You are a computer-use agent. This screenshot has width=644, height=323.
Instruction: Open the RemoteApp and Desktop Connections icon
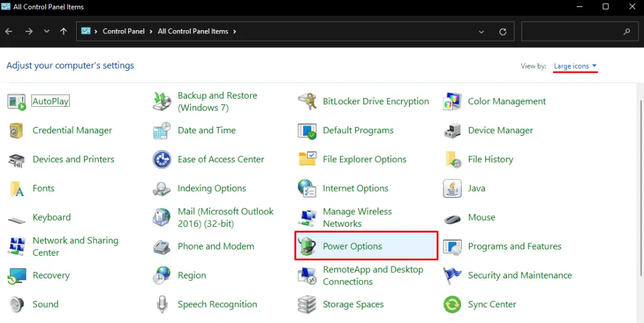pyautogui.click(x=307, y=275)
